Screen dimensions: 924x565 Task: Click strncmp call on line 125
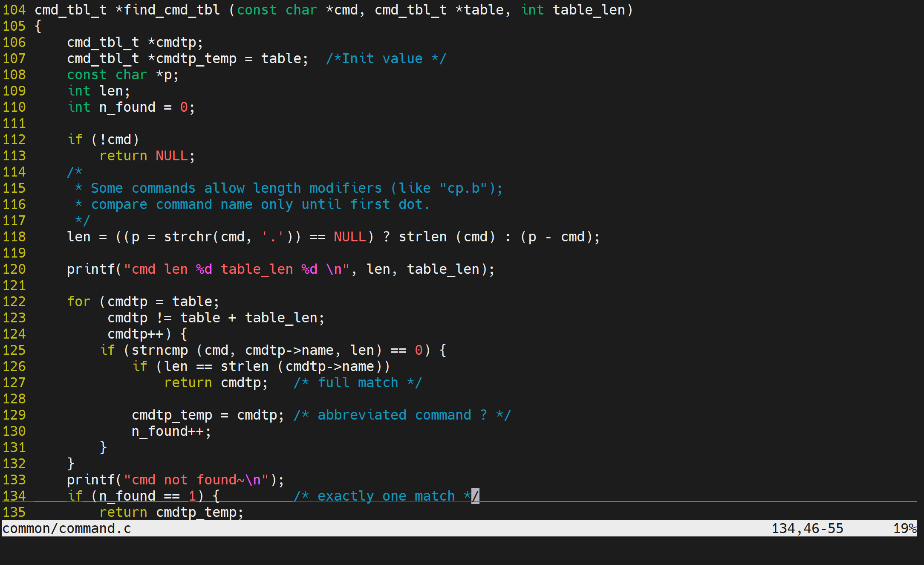(x=159, y=350)
